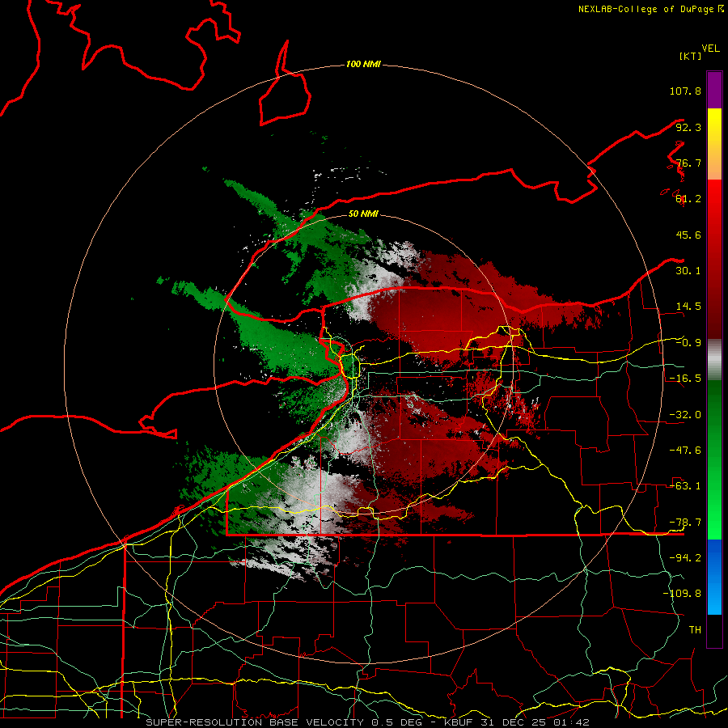Click the -63.1 legend value

click(685, 486)
